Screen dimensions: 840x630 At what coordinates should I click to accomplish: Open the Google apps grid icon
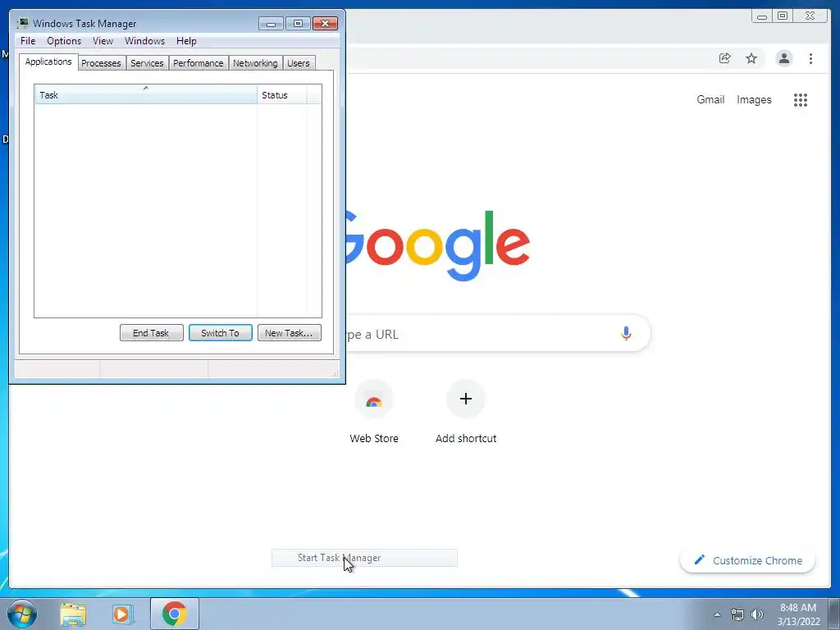(x=801, y=99)
